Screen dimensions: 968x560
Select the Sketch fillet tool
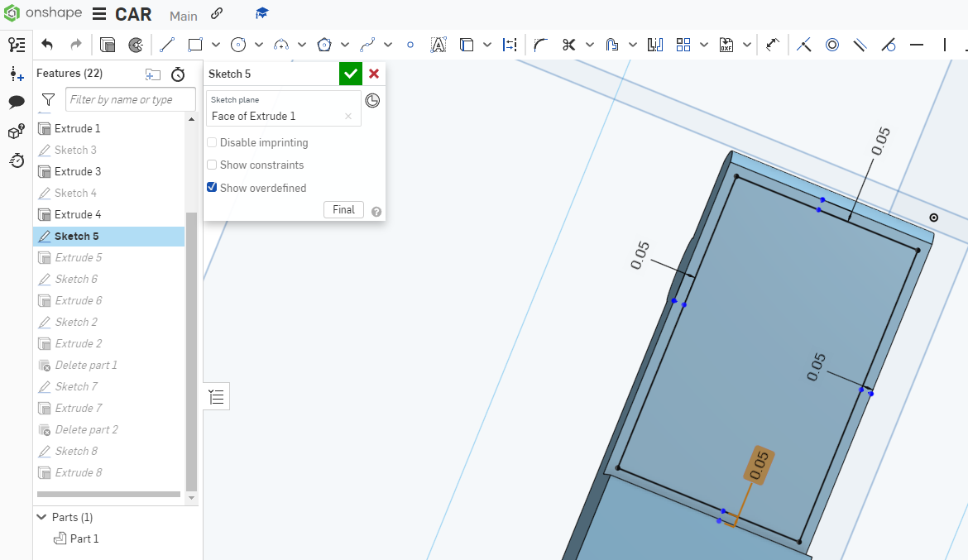pos(541,45)
